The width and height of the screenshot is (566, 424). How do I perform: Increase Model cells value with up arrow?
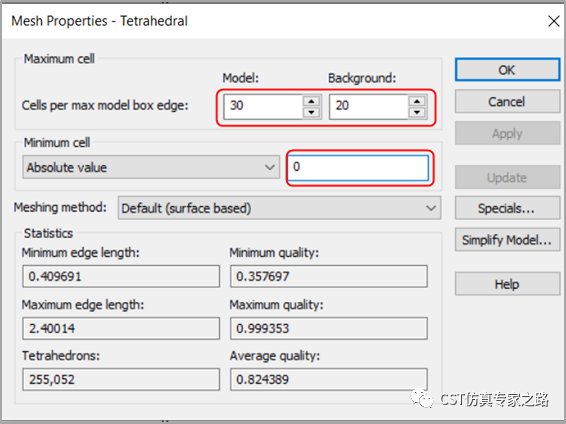click(x=311, y=101)
